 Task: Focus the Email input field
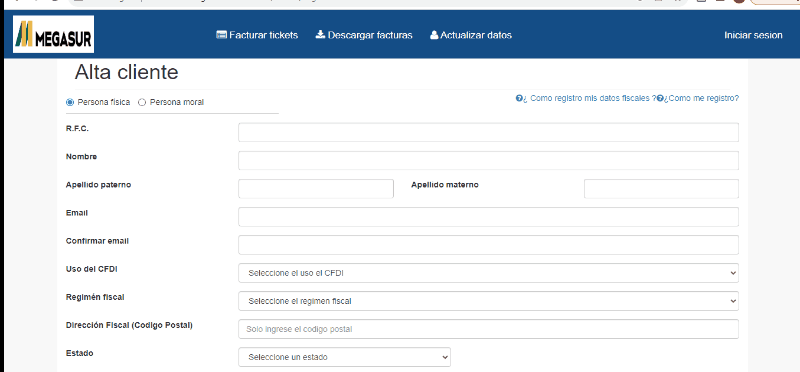(488, 216)
